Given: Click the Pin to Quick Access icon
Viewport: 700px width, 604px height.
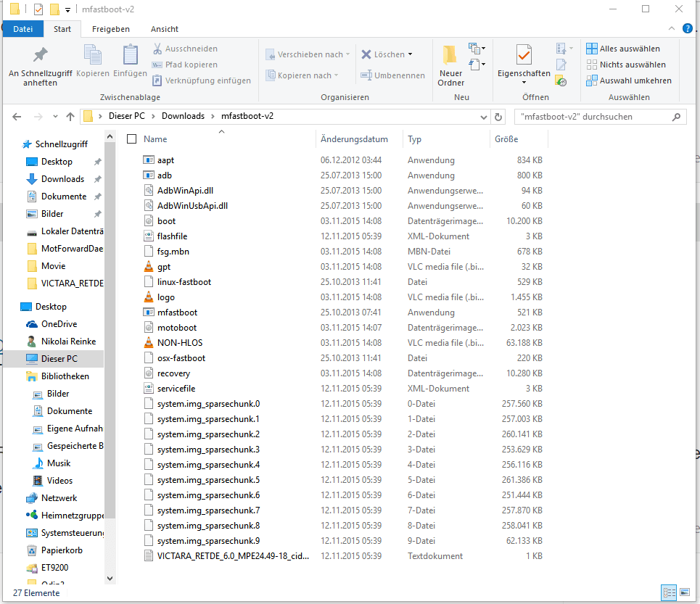Looking at the screenshot, I should click(x=40, y=56).
